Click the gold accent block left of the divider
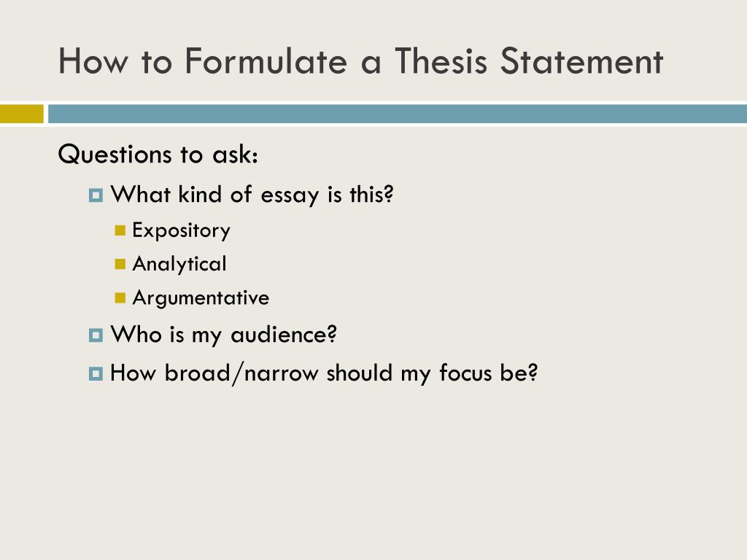Screen dimensions: 747x560 click(21, 114)
